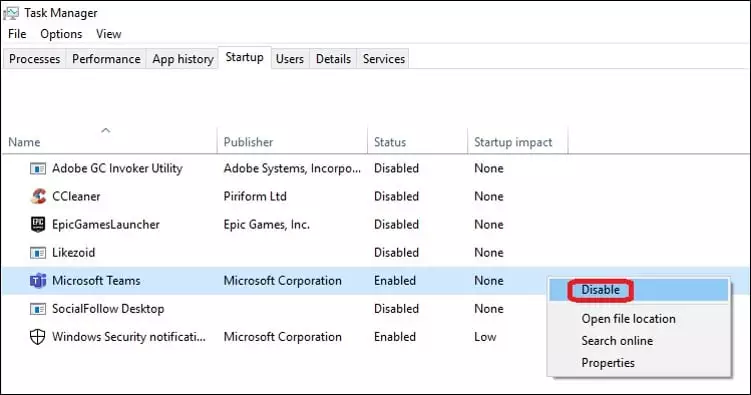
Task: Click None impact for Microsoft Teams
Action: pyautogui.click(x=489, y=281)
